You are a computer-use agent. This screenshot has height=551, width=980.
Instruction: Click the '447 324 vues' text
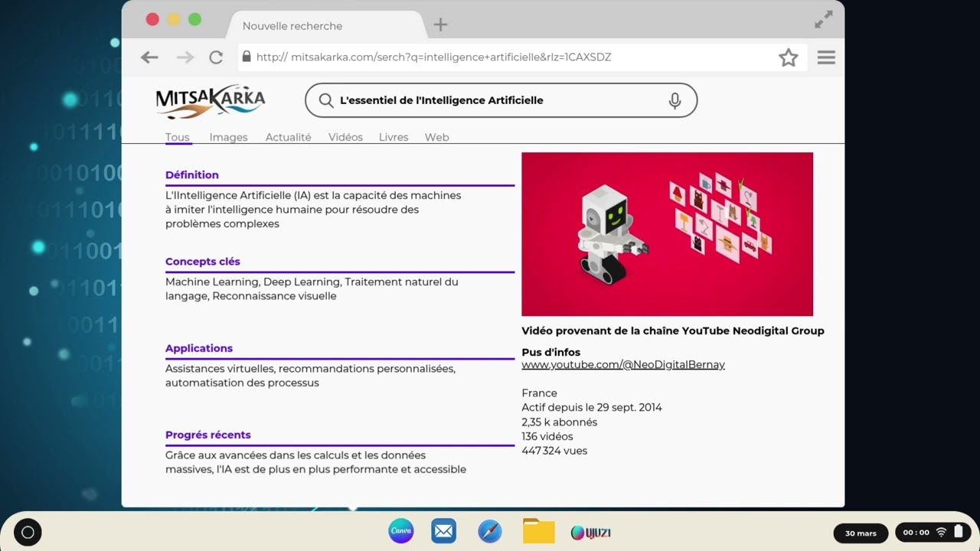coord(554,451)
